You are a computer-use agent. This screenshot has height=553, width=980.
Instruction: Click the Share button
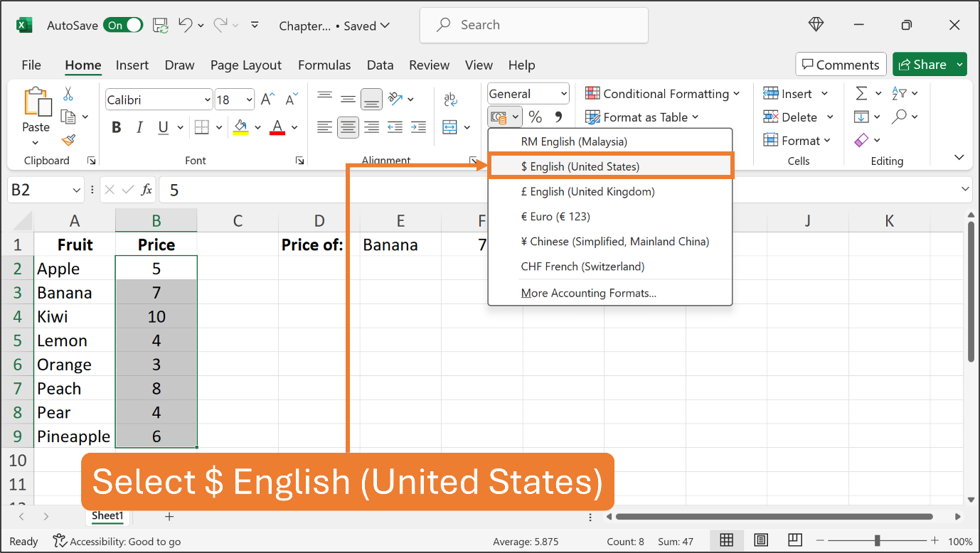(x=922, y=65)
